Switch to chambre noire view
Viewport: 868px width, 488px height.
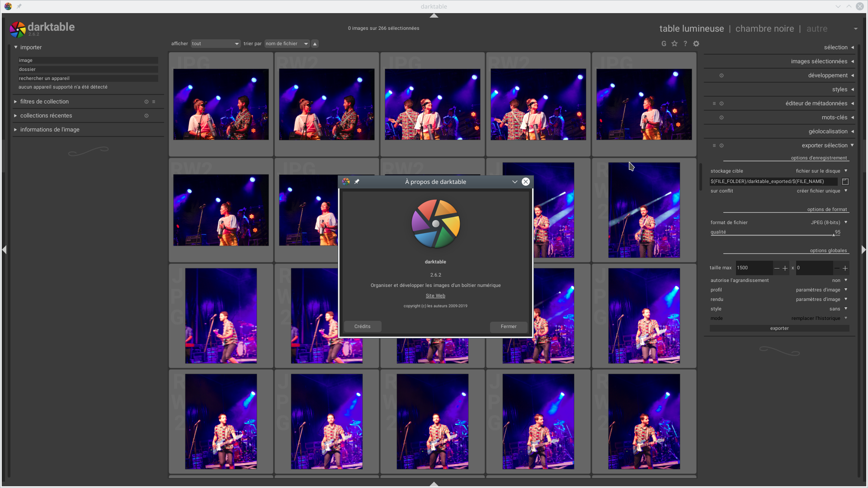tap(764, 29)
